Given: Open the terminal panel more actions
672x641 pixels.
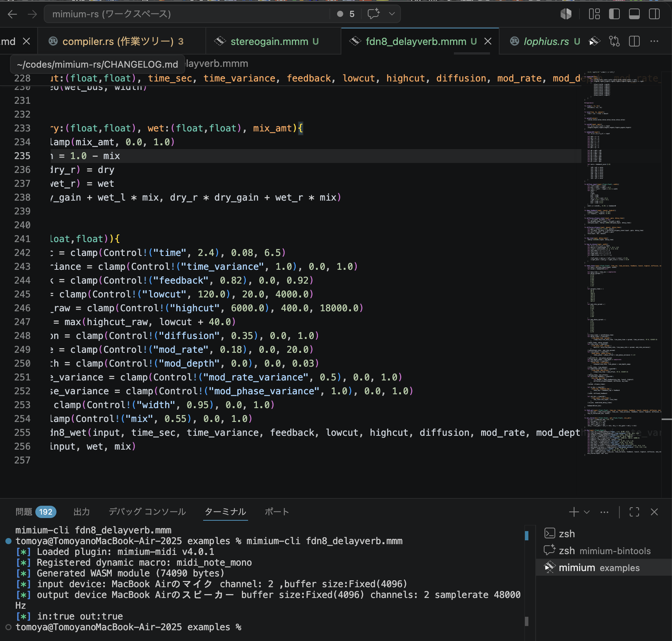Looking at the screenshot, I should pyautogui.click(x=604, y=512).
